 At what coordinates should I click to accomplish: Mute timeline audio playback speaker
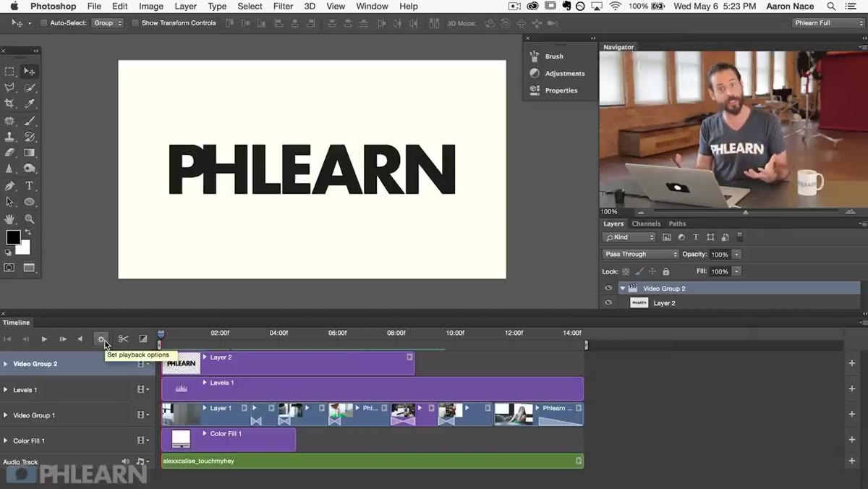pos(80,339)
